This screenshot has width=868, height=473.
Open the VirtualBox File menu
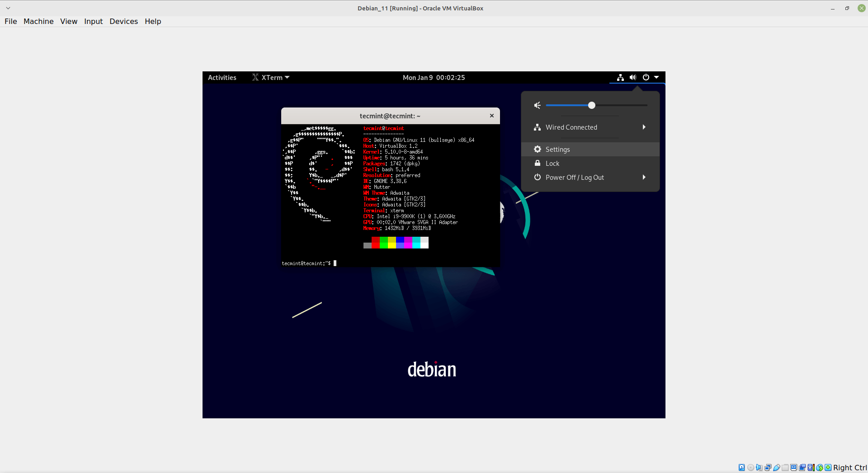pos(11,21)
